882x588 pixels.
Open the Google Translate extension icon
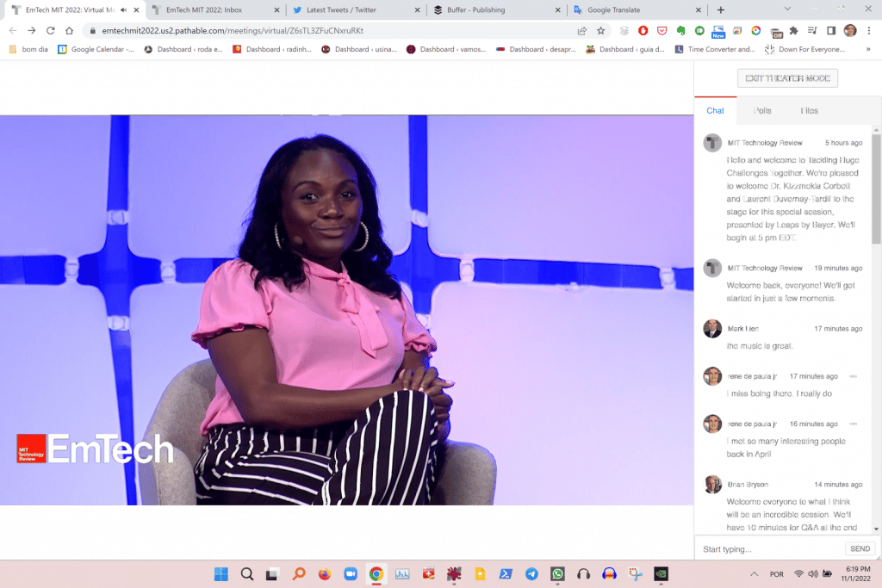tap(755, 29)
